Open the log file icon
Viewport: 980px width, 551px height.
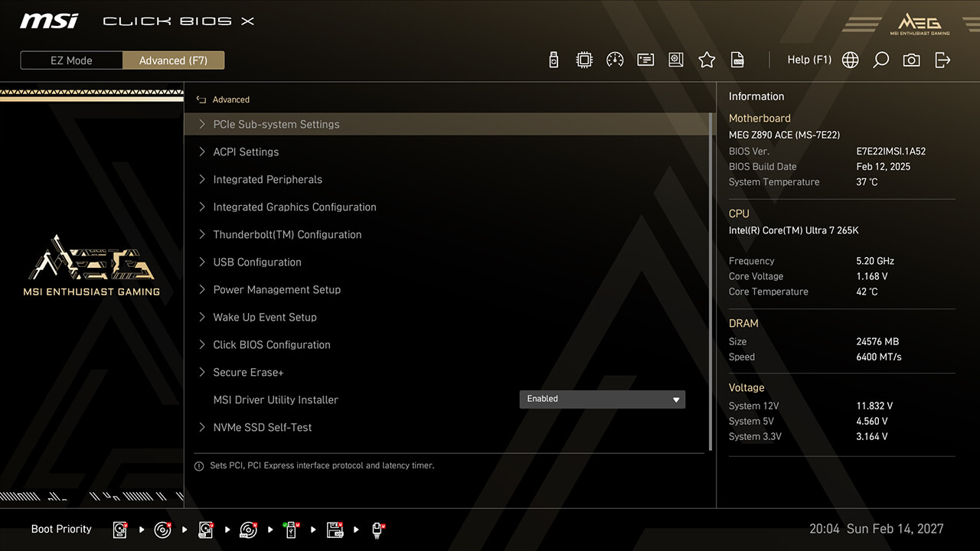(737, 60)
